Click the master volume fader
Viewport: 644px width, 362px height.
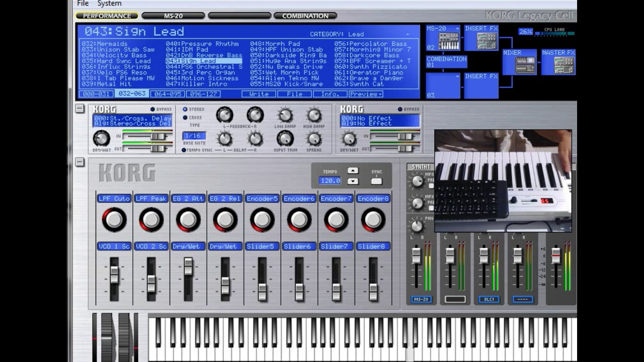[556, 255]
